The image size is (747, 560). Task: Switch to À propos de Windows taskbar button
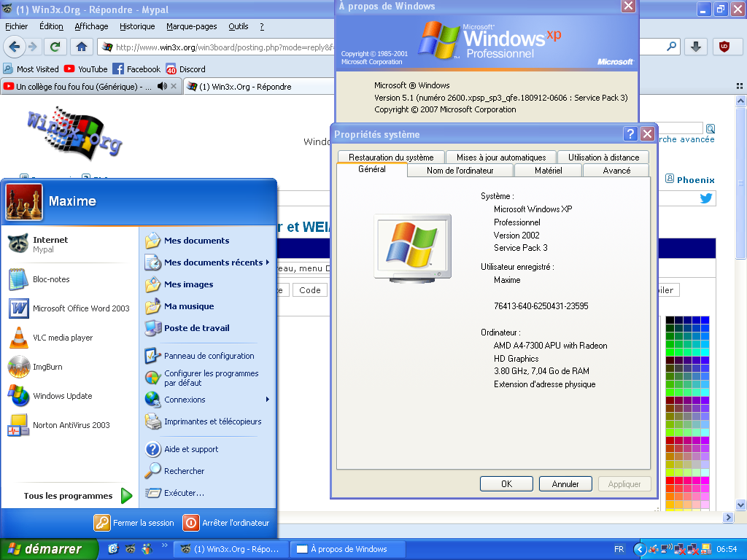click(348, 549)
